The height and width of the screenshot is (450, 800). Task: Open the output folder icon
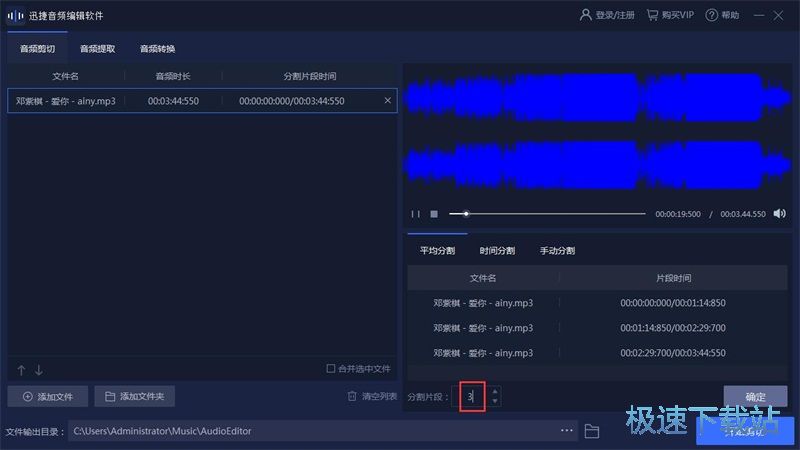[592, 431]
